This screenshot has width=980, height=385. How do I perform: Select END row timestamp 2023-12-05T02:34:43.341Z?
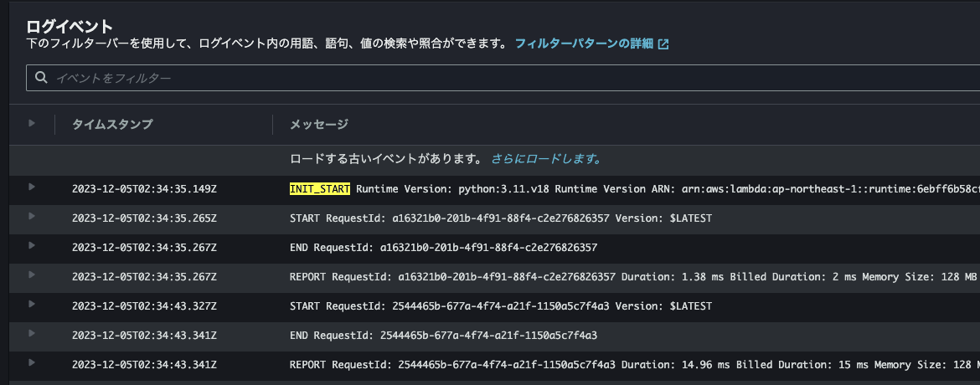tap(144, 336)
